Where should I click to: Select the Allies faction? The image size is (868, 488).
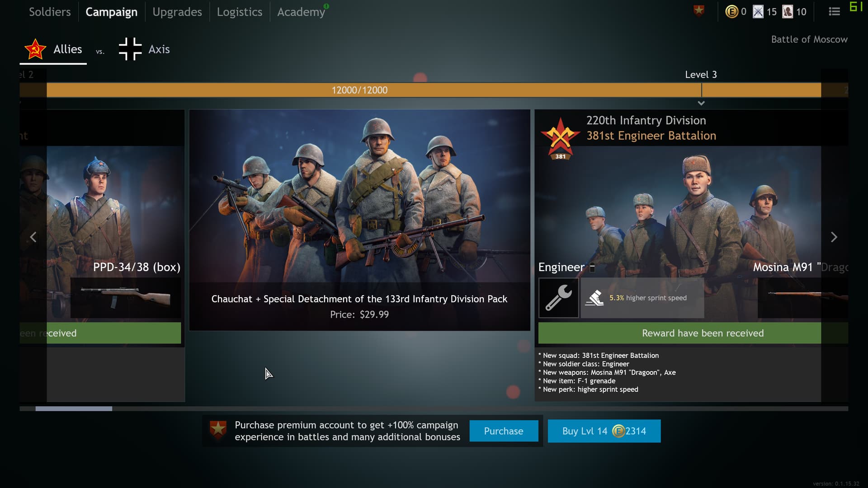point(53,49)
